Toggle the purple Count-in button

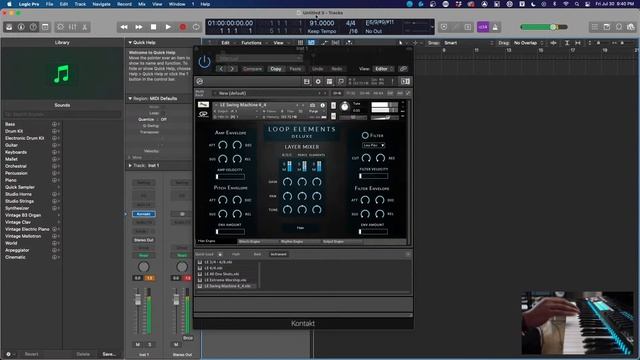point(483,27)
